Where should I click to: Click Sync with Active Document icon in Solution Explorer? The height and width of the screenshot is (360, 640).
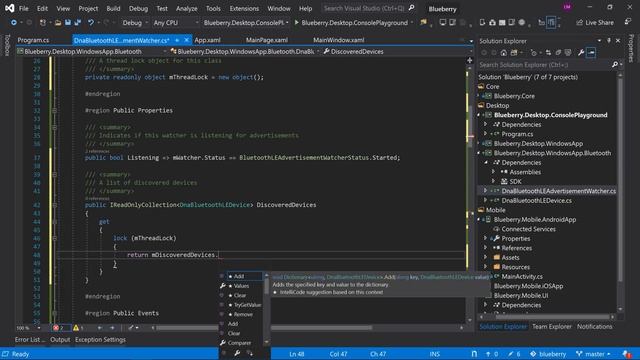coord(548,53)
